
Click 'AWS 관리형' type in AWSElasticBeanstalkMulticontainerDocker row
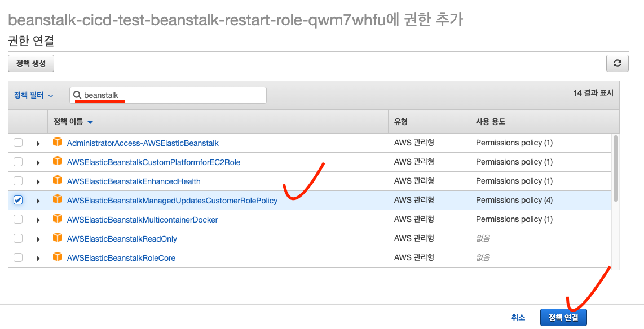coord(414,219)
